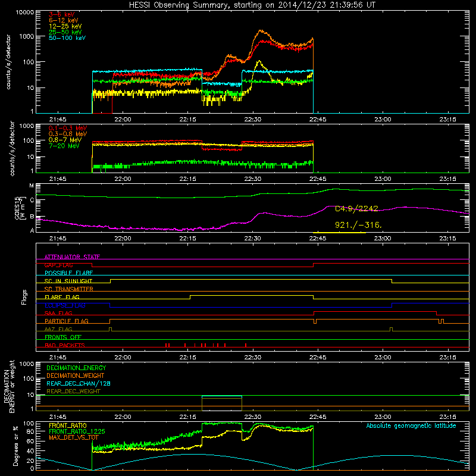This screenshot has height=476, width=476.
Task: Click the magenta GOES curve peak near 22:48
Action: [331, 206]
